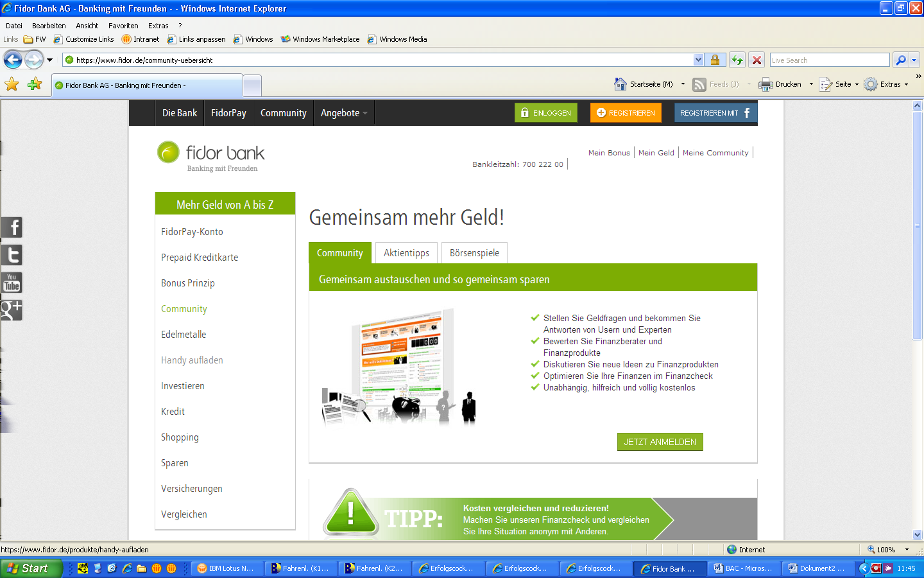The height and width of the screenshot is (578, 924).
Task: Open the Favorites Center star icon
Action: 12,84
